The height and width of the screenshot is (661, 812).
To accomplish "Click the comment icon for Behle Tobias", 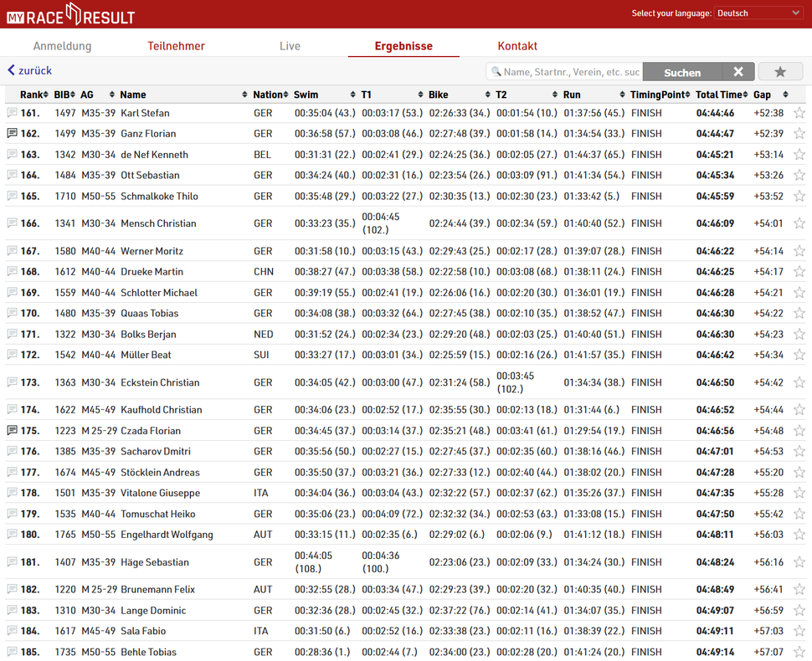I will (12, 651).
